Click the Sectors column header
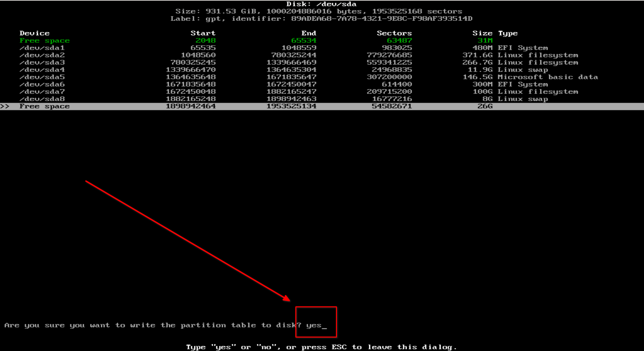 (x=394, y=33)
